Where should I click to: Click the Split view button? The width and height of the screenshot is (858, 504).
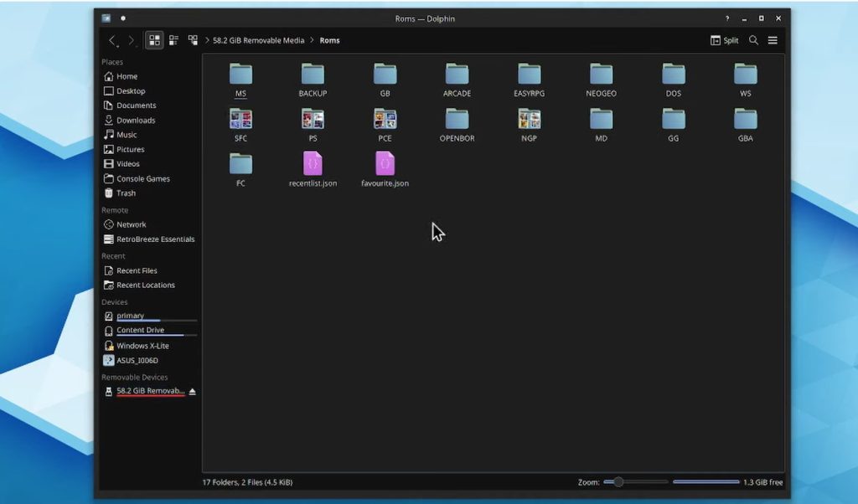tap(725, 40)
